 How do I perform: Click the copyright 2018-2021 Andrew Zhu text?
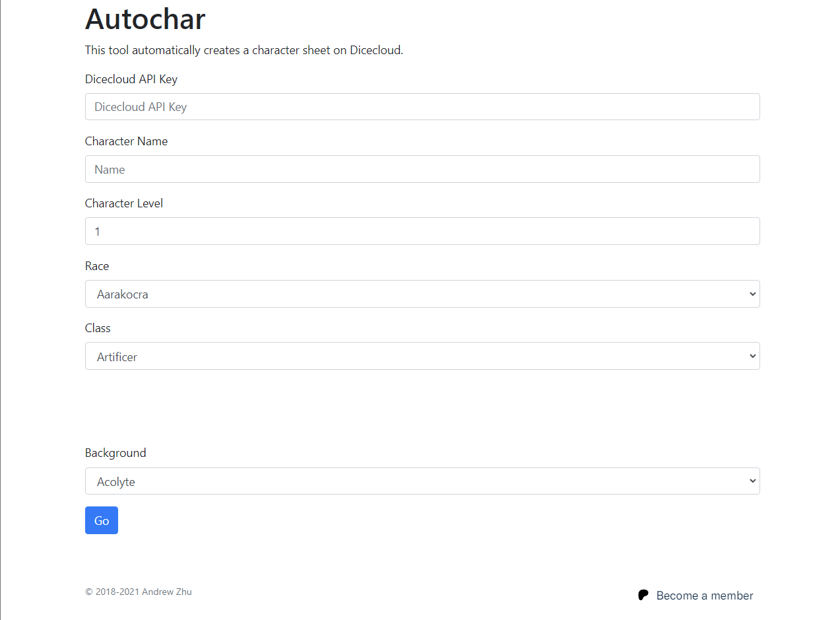point(139,592)
